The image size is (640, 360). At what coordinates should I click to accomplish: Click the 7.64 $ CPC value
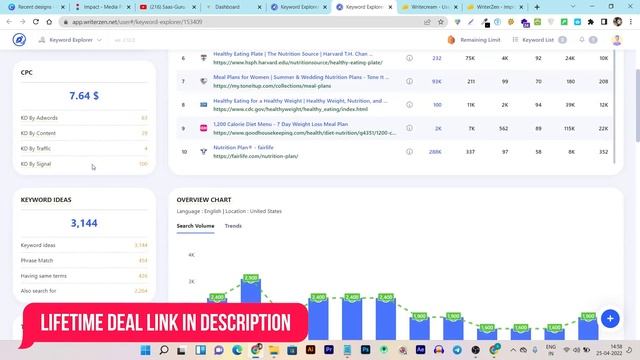pyautogui.click(x=84, y=96)
